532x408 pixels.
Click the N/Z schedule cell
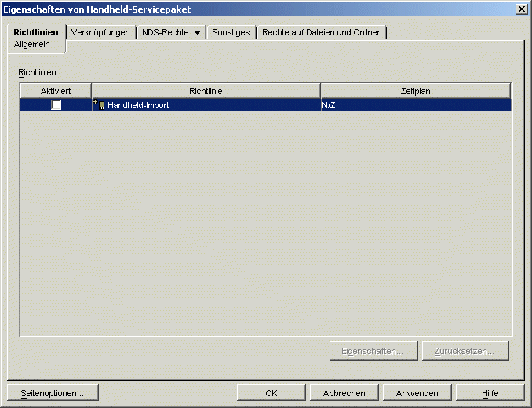pos(416,105)
